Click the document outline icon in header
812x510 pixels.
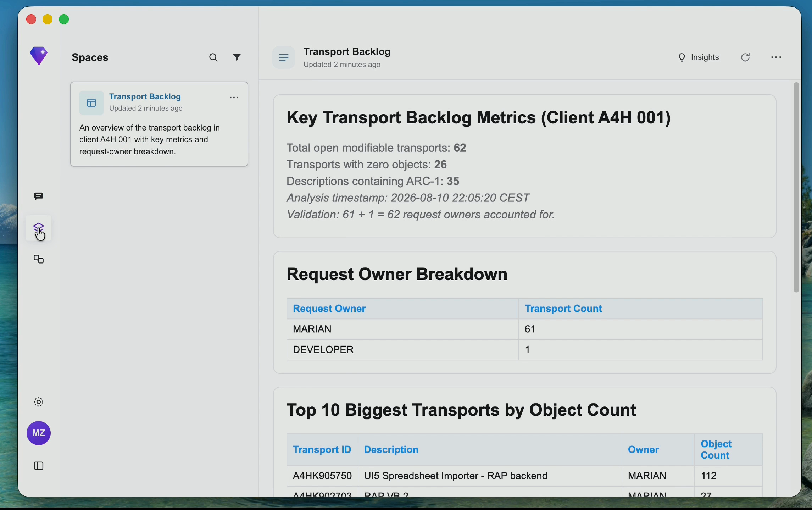pyautogui.click(x=284, y=57)
